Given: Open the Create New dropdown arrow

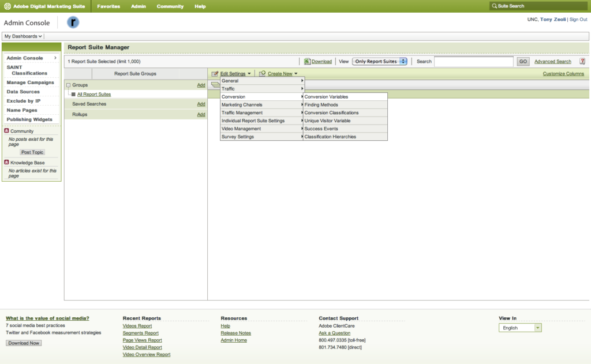Looking at the screenshot, I should [x=296, y=74].
